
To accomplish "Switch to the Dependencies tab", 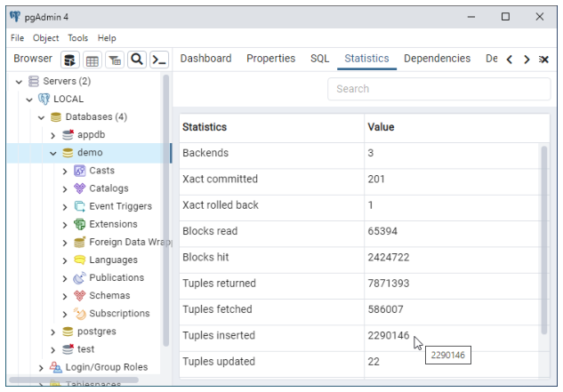I will pos(437,59).
